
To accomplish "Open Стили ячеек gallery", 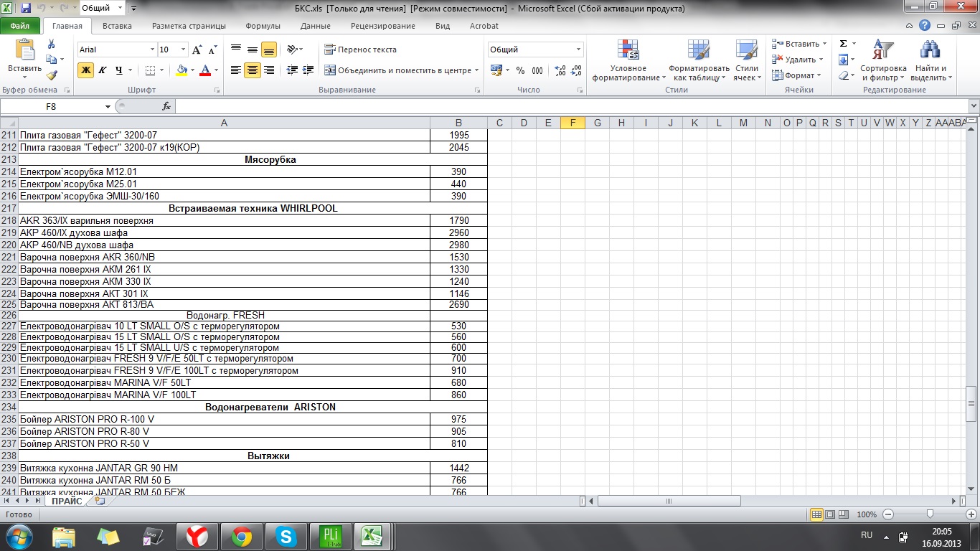I will tap(747, 60).
